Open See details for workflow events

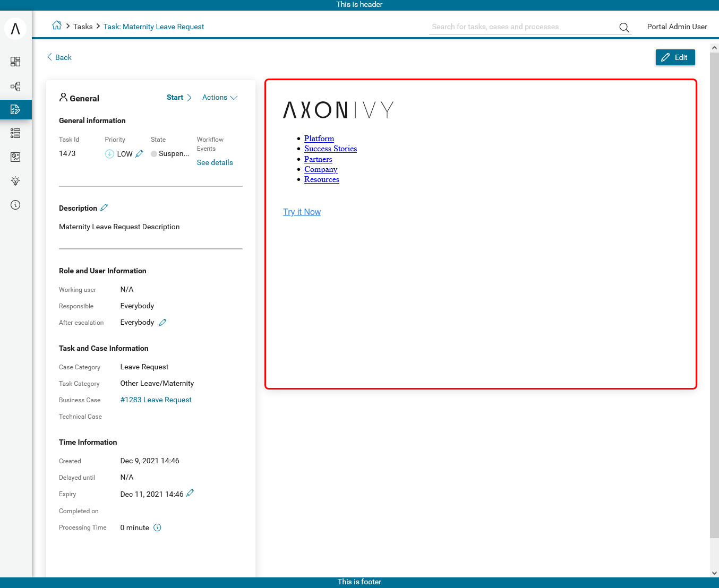pos(215,162)
